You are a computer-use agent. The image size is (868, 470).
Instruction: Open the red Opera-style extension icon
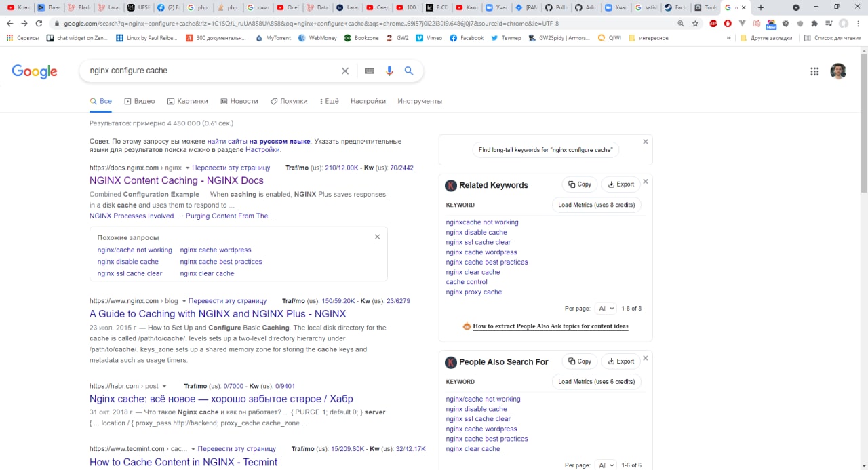728,23
